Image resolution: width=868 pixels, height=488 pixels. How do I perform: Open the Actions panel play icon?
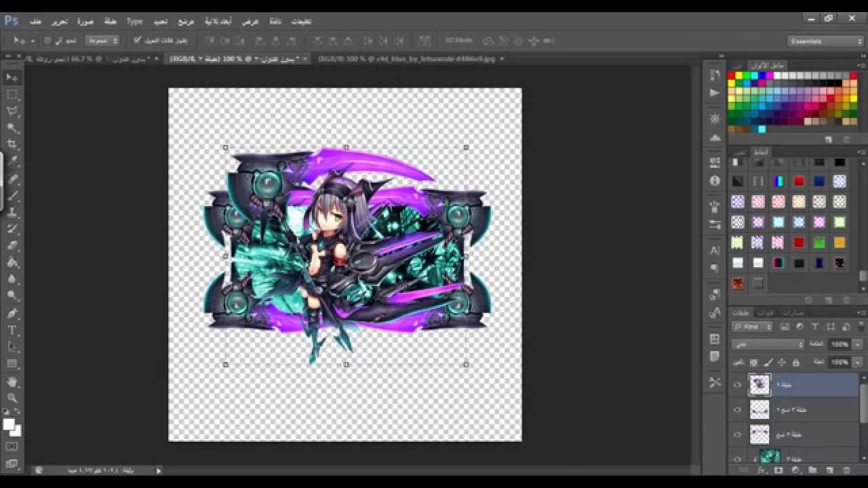(x=715, y=92)
